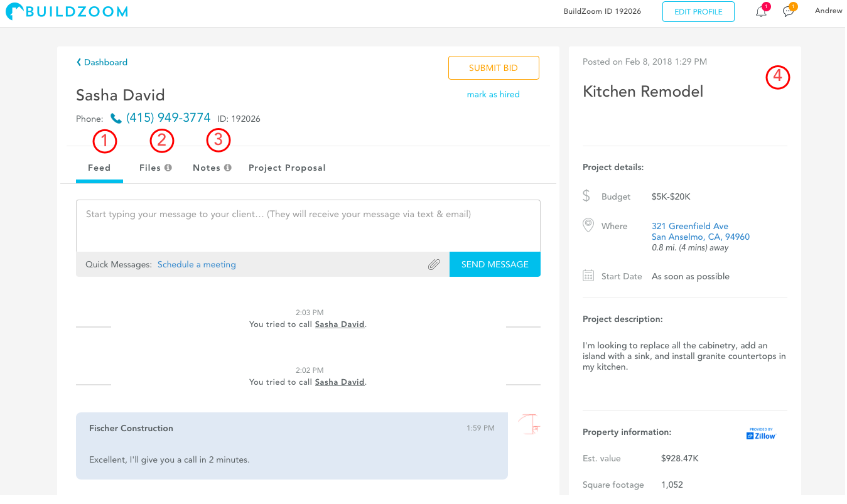Open the Notes tab
The width and height of the screenshot is (847, 504).
coord(207,168)
